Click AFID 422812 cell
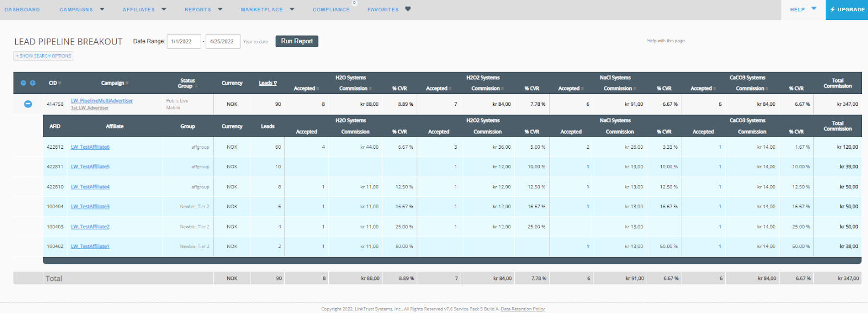The height and width of the screenshot is (313, 868). (55, 147)
